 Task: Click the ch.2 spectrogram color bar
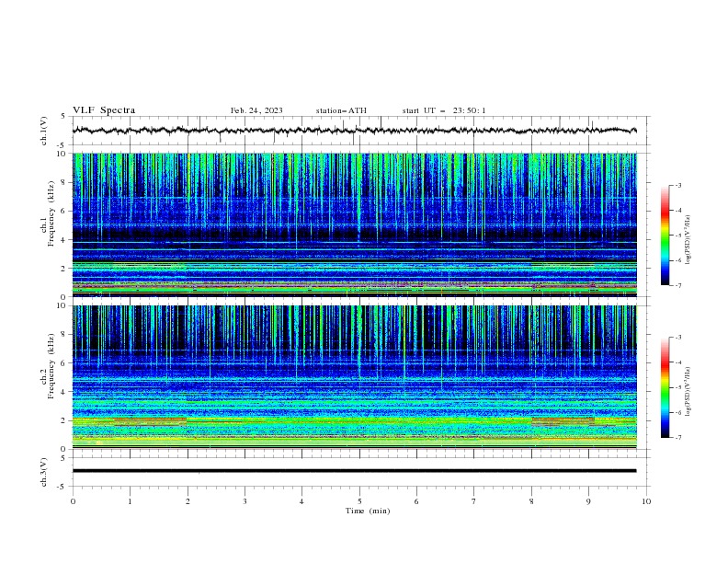665,387
